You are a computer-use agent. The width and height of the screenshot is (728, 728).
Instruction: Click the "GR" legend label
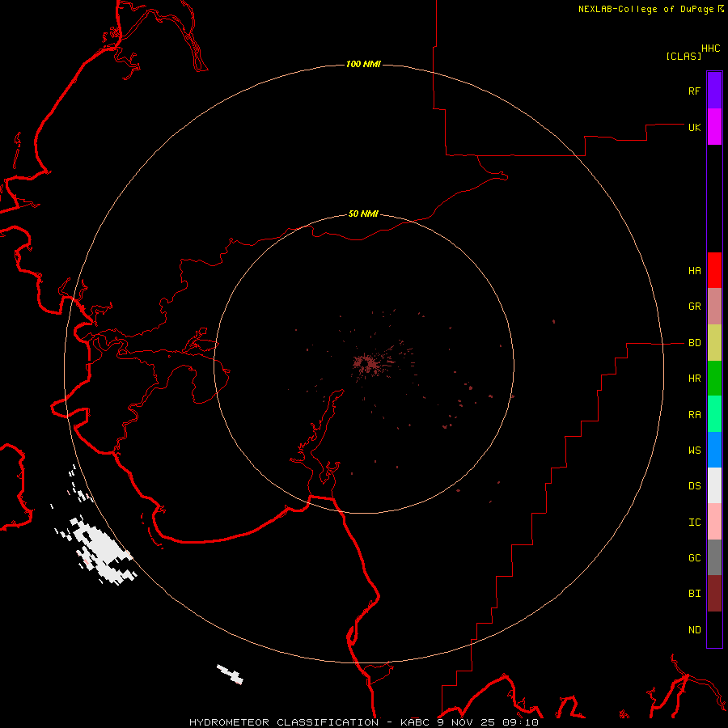point(694,307)
